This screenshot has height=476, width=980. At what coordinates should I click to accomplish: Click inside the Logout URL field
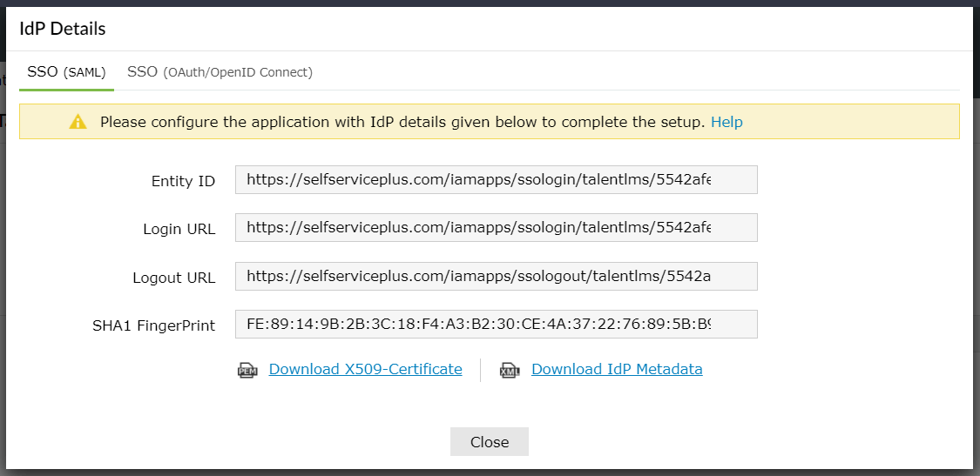coord(497,276)
